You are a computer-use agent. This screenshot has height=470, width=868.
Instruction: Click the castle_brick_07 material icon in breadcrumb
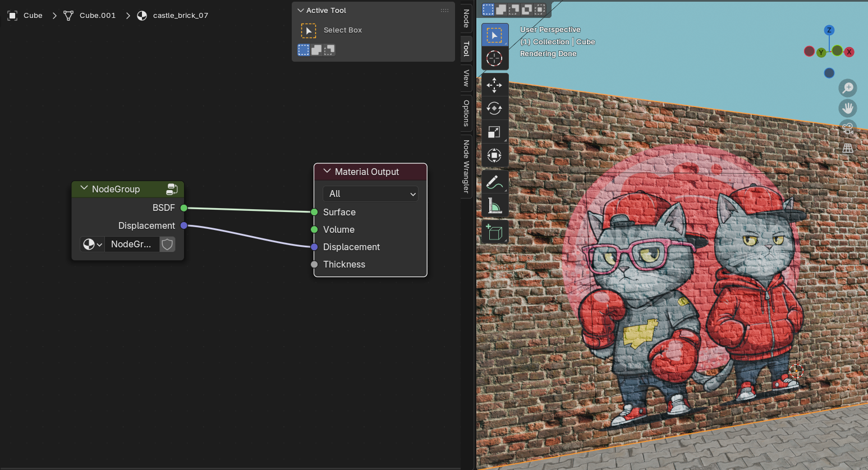pyautogui.click(x=142, y=16)
